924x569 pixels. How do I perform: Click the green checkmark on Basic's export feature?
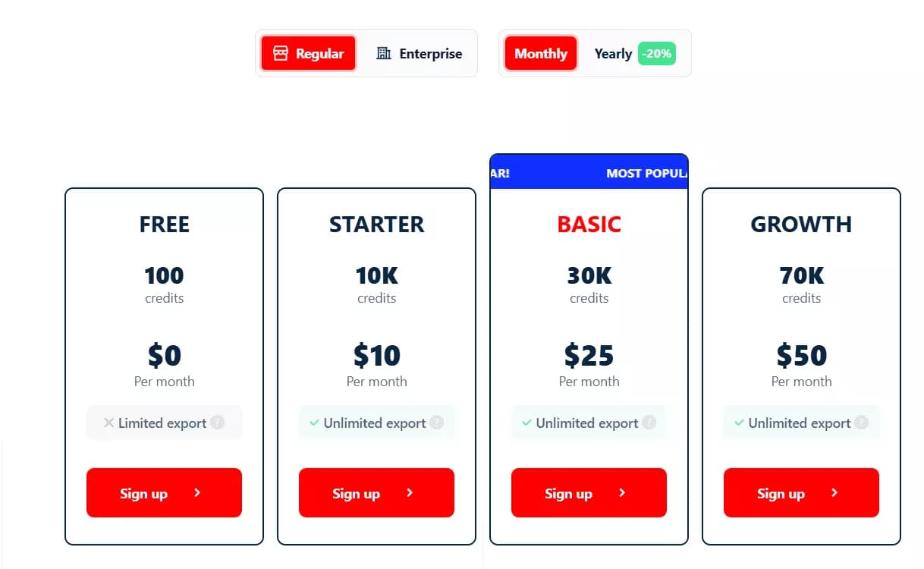pyautogui.click(x=526, y=423)
